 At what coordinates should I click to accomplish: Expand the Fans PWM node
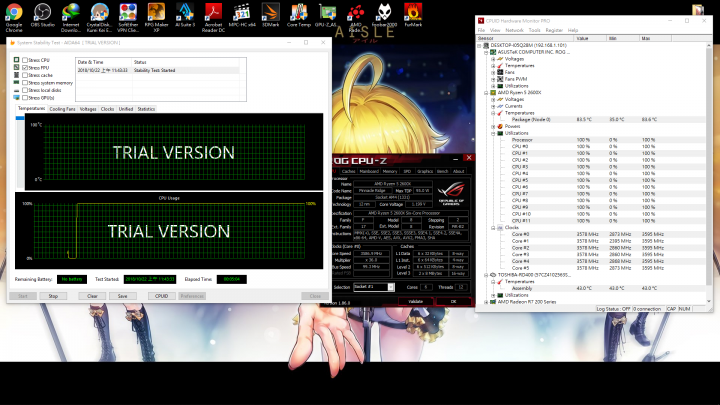pyautogui.click(x=493, y=79)
